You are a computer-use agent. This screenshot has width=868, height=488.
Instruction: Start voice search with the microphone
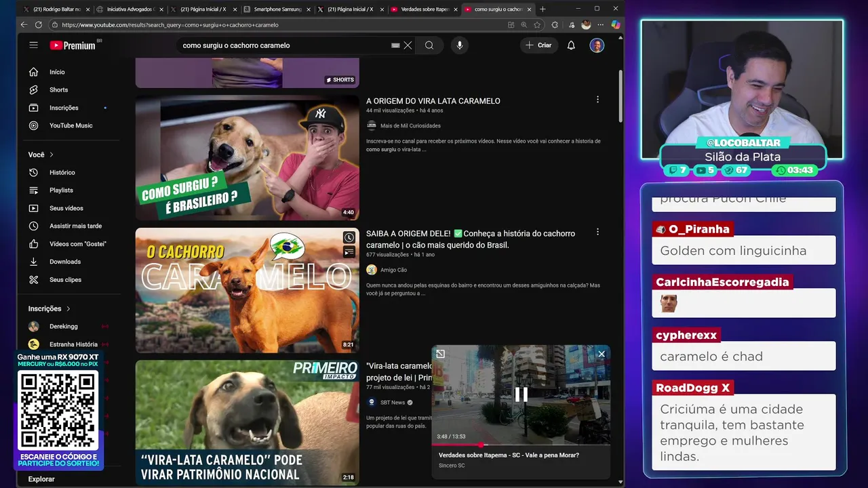(459, 45)
